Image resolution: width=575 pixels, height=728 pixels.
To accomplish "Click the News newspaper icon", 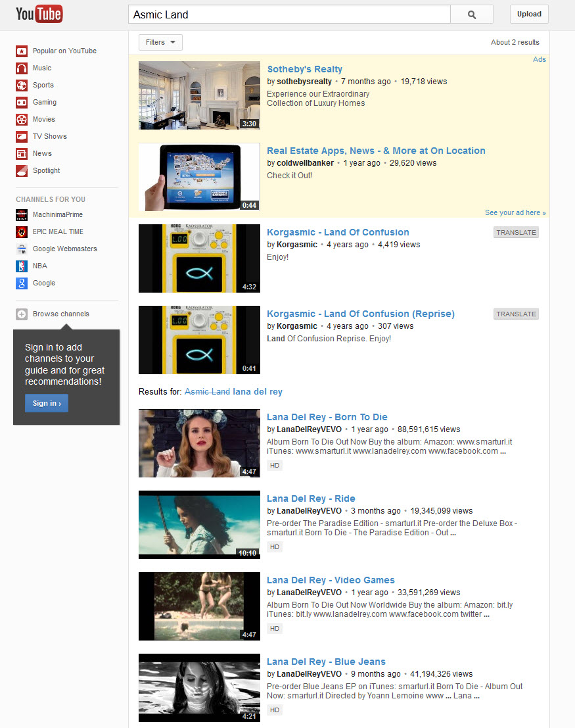I will pos(21,154).
